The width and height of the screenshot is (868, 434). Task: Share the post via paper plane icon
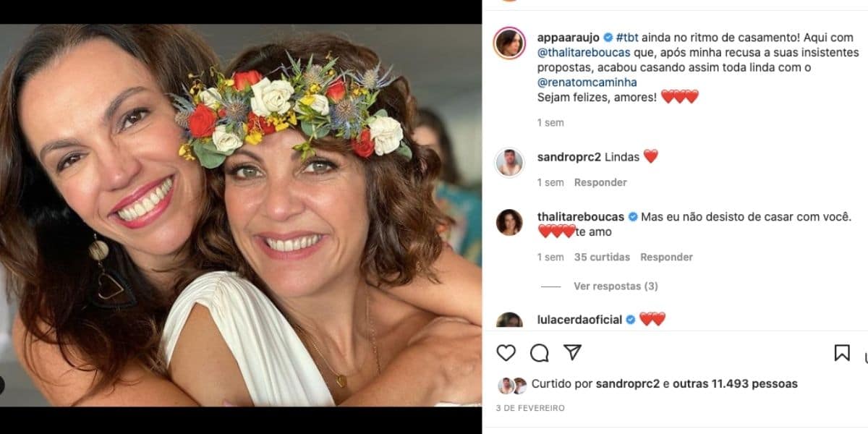pyautogui.click(x=572, y=352)
